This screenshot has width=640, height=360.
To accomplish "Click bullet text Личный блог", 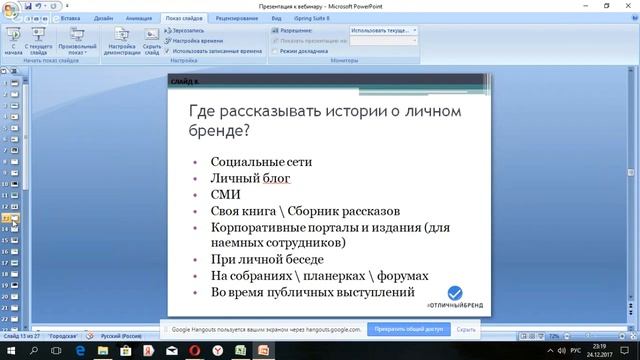I will (250, 178).
